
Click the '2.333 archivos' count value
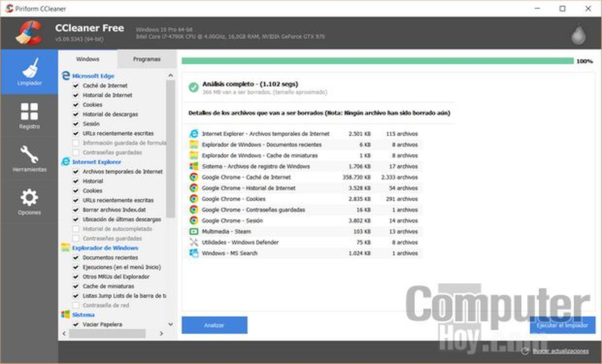[399, 177]
